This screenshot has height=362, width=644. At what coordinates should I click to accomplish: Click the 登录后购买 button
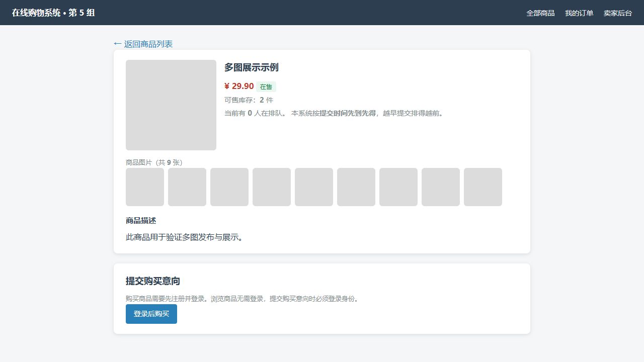point(151,314)
